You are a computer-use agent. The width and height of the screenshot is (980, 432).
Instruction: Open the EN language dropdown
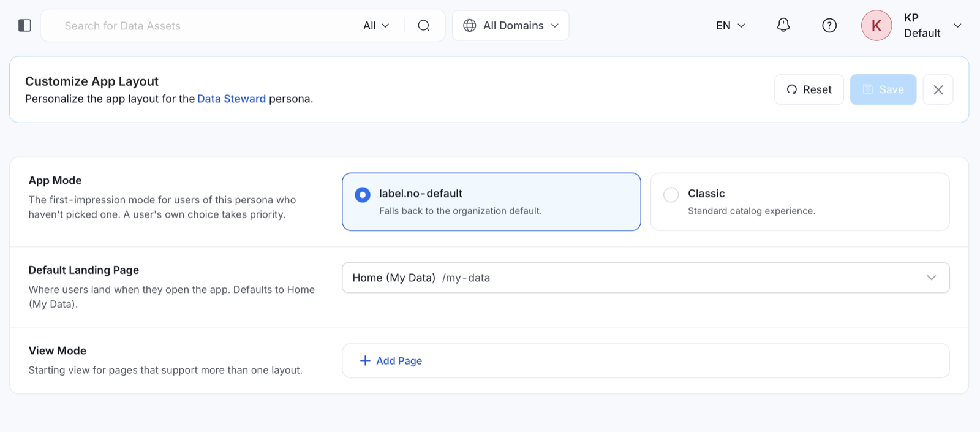[731, 25]
